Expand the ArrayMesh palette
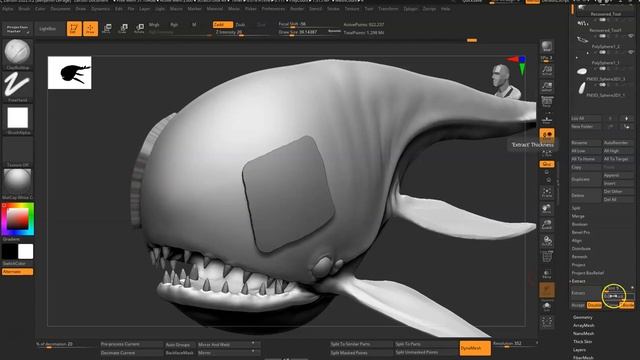The height and width of the screenshot is (360, 640). 584,325
